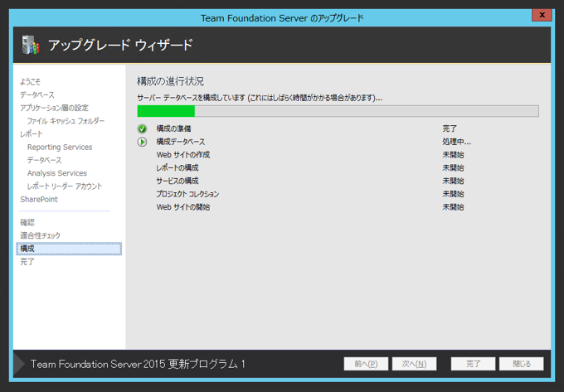
Task: Click 前へ(P) button
Action: coord(366,364)
